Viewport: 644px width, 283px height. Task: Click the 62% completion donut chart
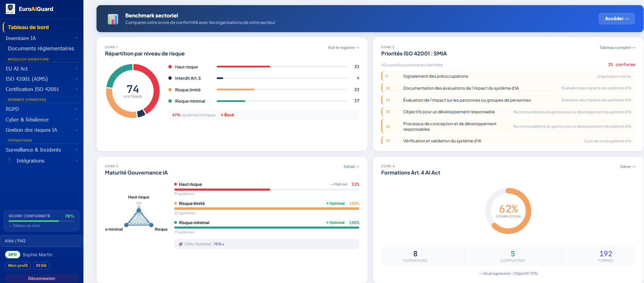pos(508,211)
